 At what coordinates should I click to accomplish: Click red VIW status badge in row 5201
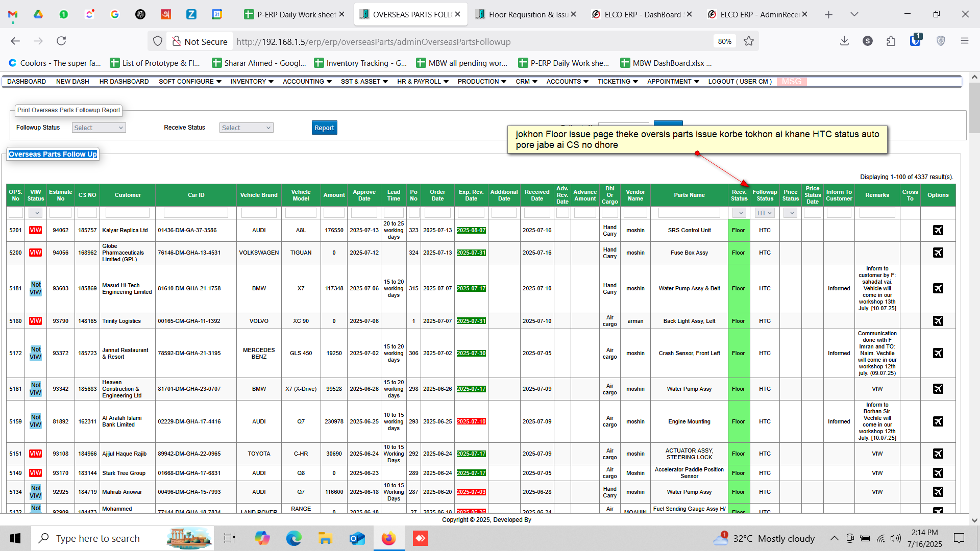tap(35, 230)
